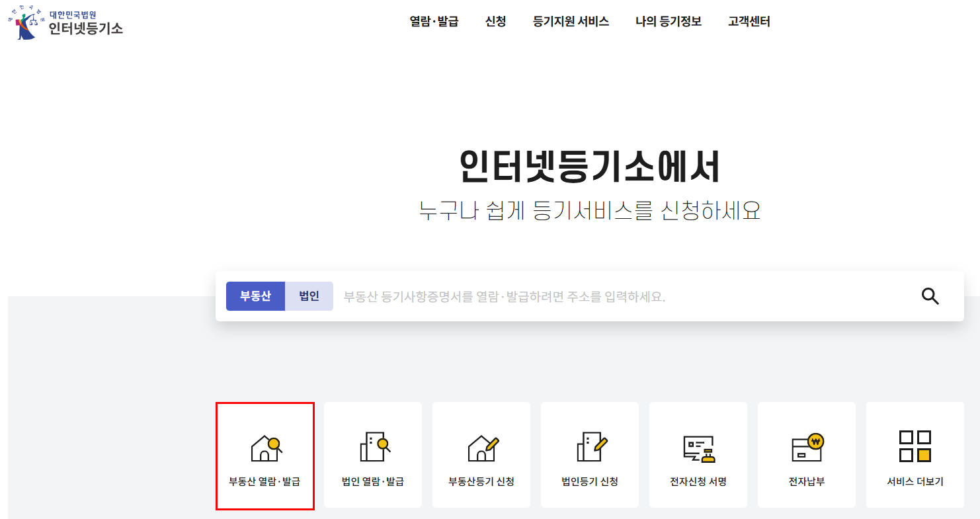Click the 서비스 더보기 grid icon
The image size is (980, 519).
[915, 446]
